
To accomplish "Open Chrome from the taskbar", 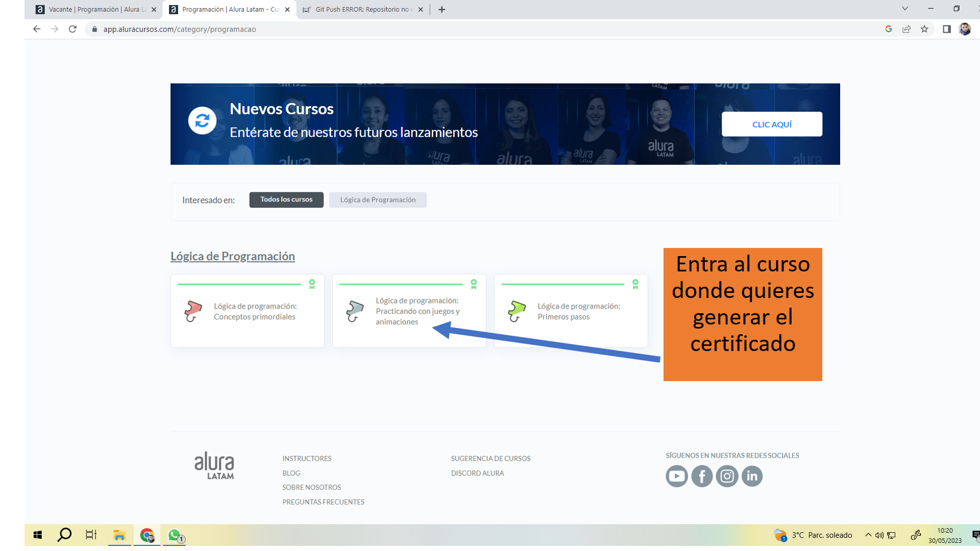I will tap(147, 535).
